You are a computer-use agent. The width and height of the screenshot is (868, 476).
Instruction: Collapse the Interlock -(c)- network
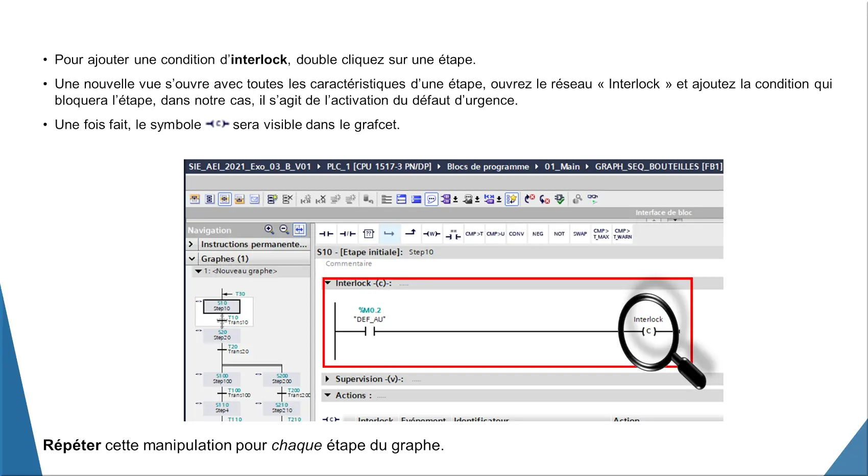coord(328,283)
